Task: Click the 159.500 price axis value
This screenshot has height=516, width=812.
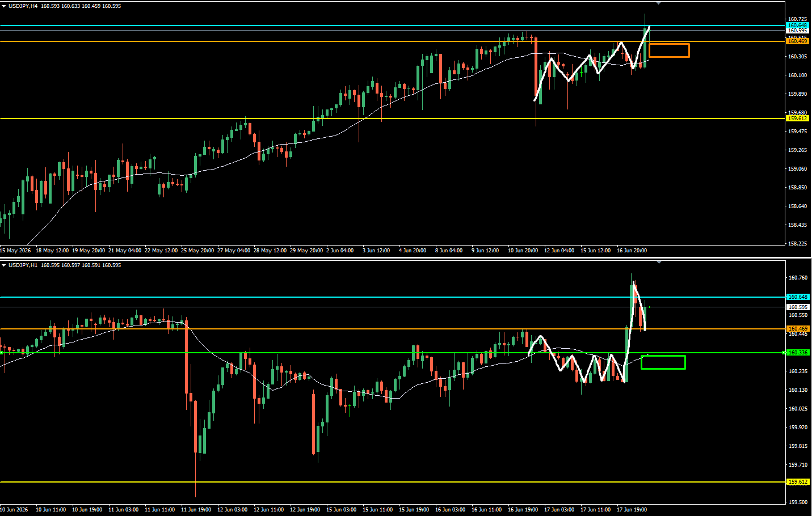Action: (x=797, y=502)
